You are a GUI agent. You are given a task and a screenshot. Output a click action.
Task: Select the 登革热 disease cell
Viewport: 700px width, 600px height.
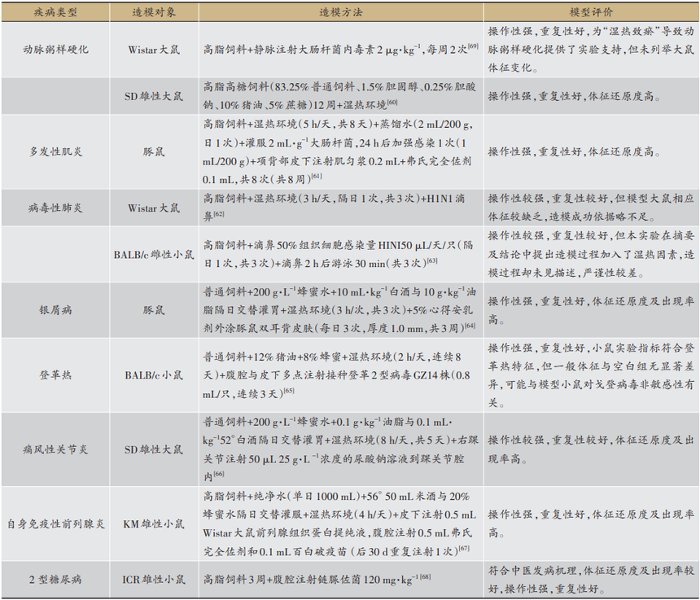pyautogui.click(x=55, y=375)
